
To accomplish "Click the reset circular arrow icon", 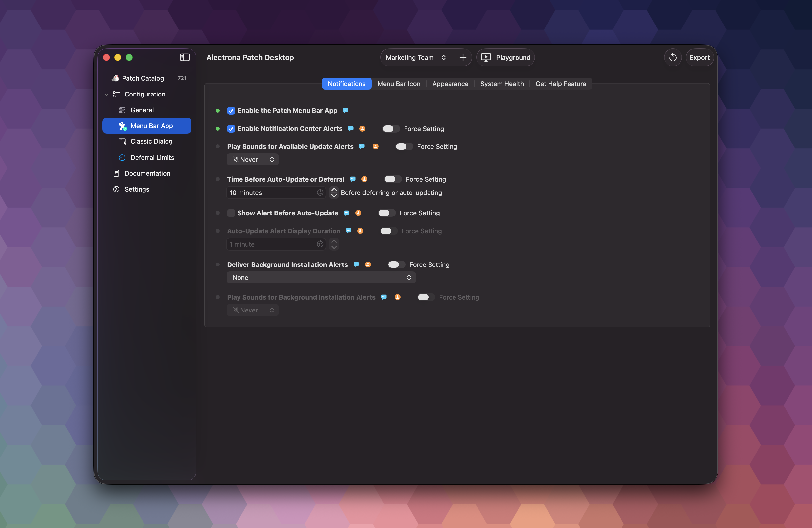I will pyautogui.click(x=672, y=57).
